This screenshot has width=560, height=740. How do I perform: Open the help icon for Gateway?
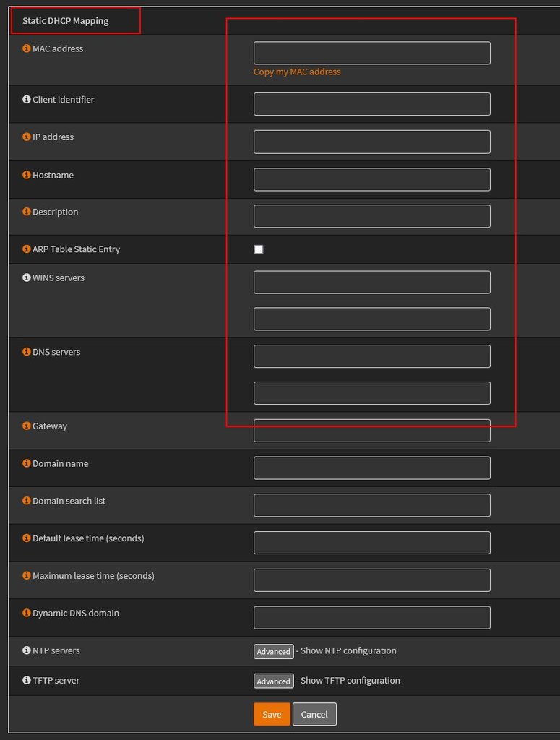click(27, 426)
